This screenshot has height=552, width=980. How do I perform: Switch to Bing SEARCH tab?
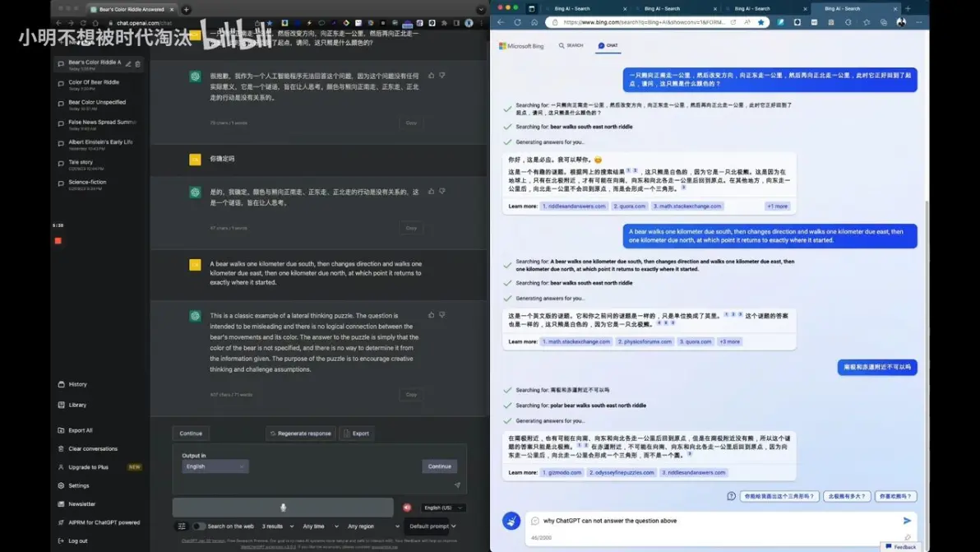pyautogui.click(x=571, y=45)
